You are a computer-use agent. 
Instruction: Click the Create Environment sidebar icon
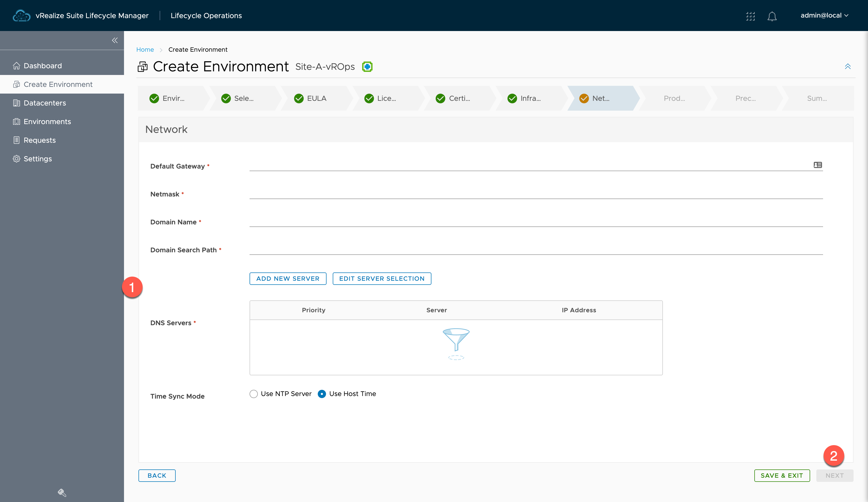[16, 84]
